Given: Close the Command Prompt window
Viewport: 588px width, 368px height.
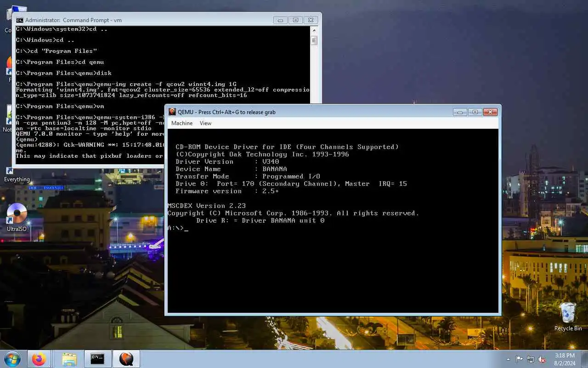Looking at the screenshot, I should [x=311, y=20].
